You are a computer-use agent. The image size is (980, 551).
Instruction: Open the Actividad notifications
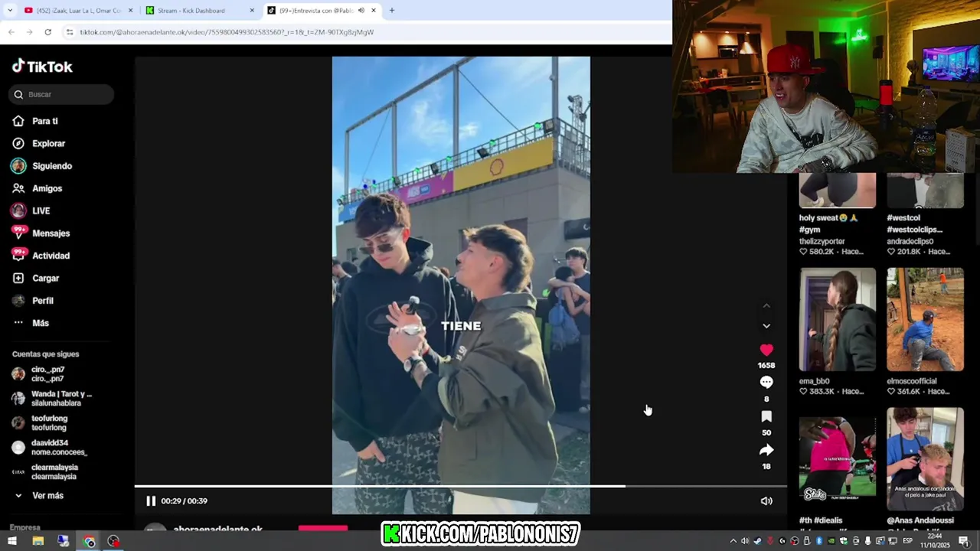click(41, 256)
